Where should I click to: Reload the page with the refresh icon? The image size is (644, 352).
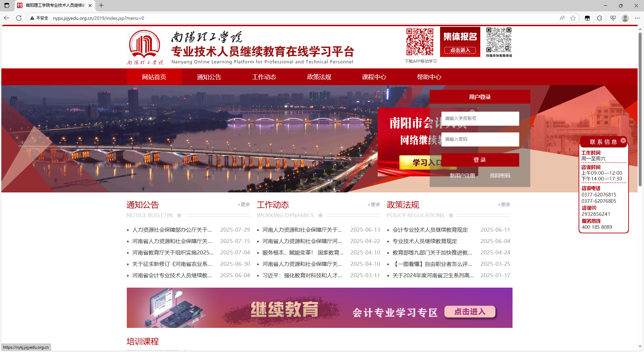coord(19,18)
